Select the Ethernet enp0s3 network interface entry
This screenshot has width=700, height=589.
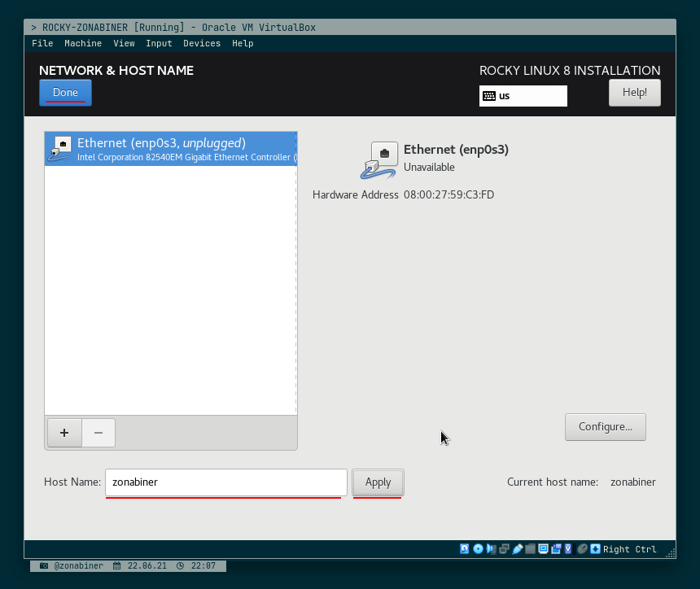(x=171, y=149)
